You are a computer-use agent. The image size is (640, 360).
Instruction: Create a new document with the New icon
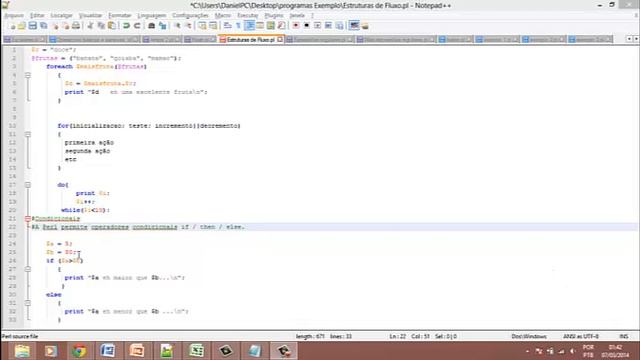(x=12, y=26)
